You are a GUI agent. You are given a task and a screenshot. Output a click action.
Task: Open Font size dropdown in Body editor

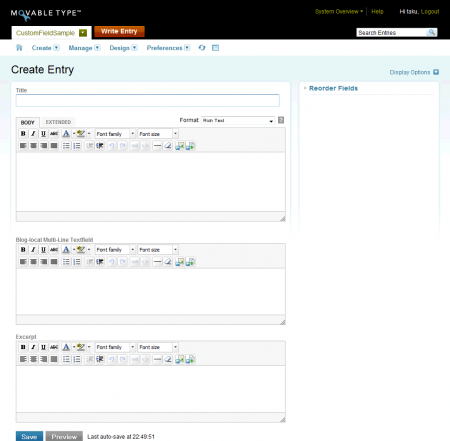[x=158, y=134]
